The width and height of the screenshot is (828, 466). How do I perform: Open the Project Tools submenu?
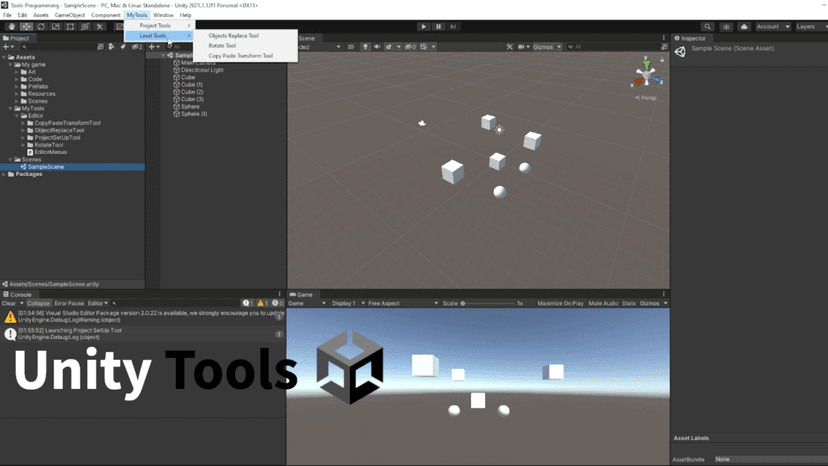point(159,25)
